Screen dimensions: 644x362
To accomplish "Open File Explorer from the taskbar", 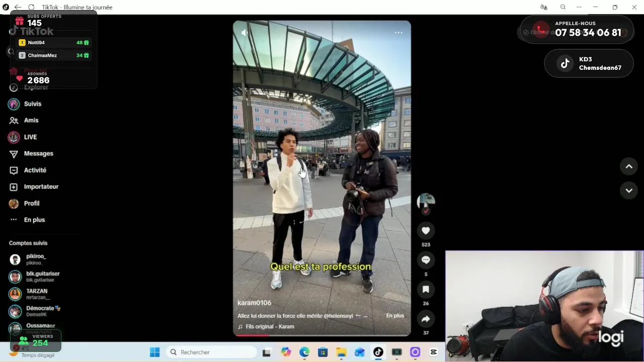I will click(x=341, y=352).
